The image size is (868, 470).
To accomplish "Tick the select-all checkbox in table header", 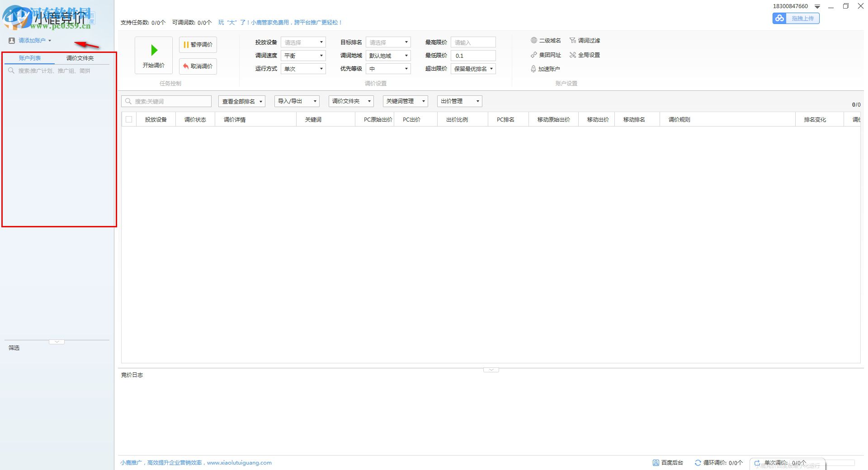I will point(129,119).
